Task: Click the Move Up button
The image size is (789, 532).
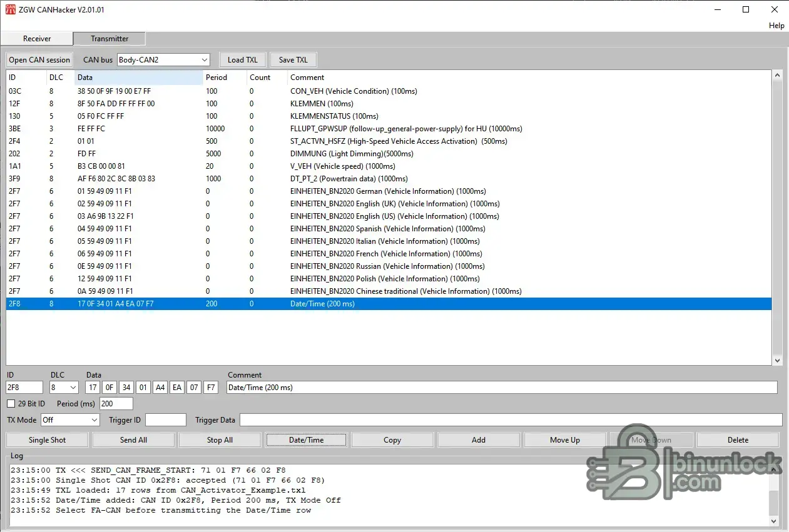Action: (x=565, y=440)
